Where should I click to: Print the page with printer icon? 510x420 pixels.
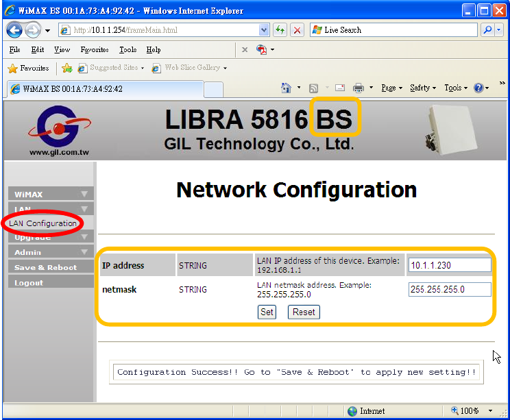359,88
